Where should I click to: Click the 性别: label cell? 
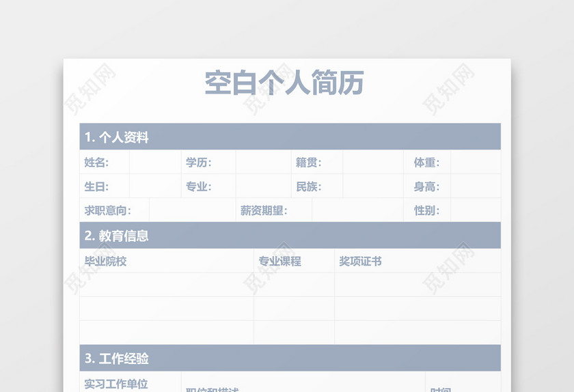pos(427,210)
